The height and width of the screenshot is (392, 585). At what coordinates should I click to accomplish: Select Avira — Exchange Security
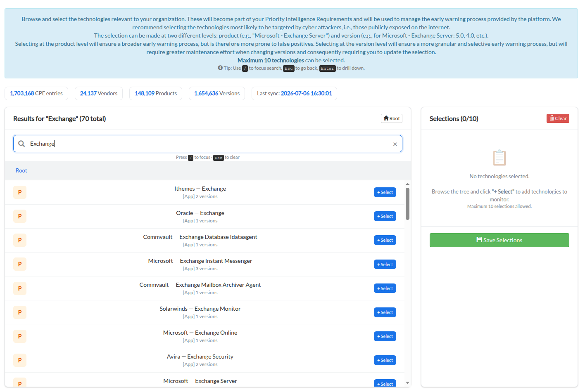pyautogui.click(x=385, y=360)
